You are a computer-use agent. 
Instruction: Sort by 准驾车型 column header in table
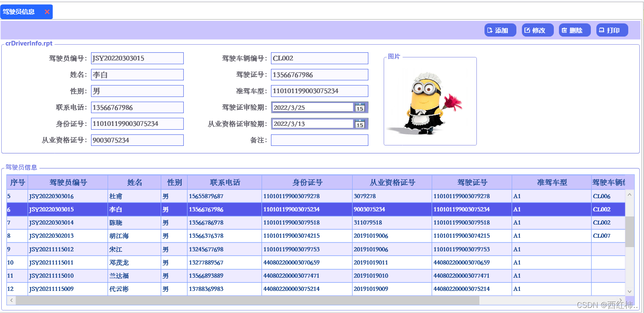click(552, 182)
